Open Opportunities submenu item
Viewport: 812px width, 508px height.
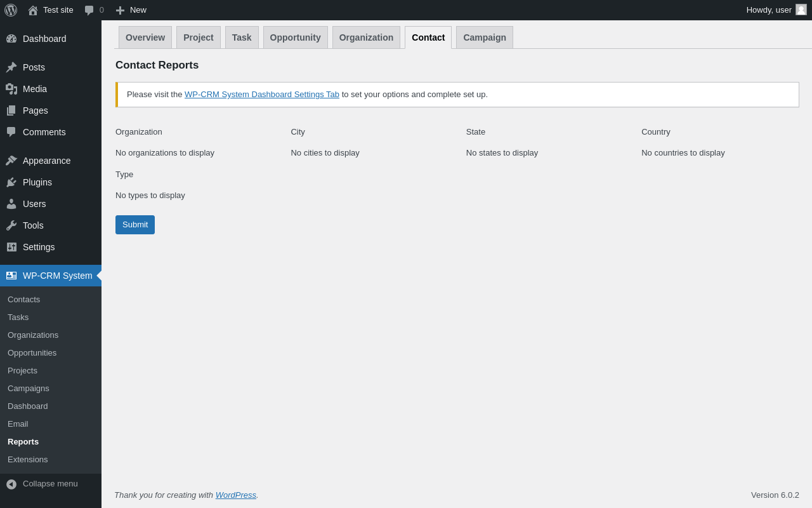click(51, 353)
